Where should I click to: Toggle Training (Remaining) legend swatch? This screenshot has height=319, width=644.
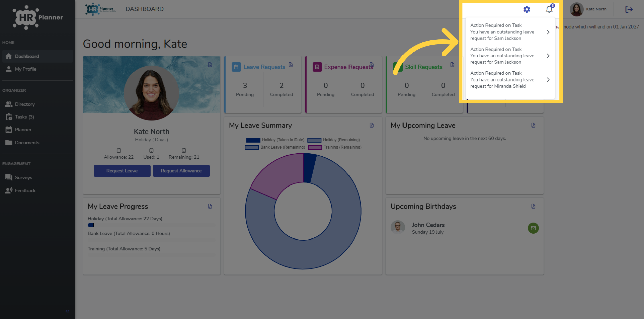315,147
